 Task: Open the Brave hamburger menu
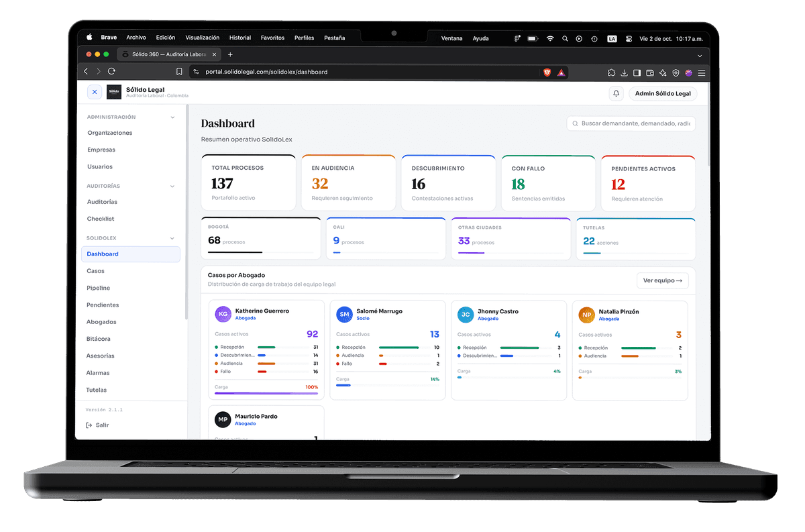tap(702, 72)
